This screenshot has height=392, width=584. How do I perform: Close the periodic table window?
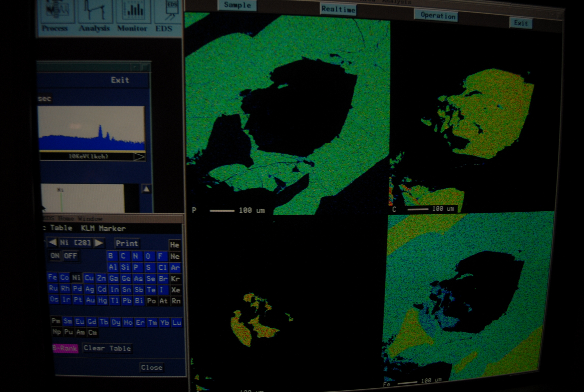(151, 367)
